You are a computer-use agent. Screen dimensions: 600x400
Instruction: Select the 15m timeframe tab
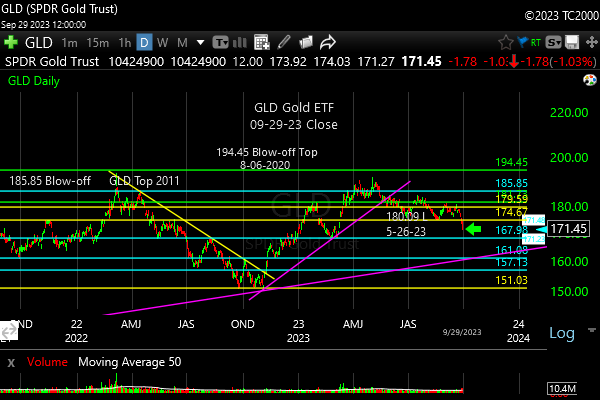point(97,43)
